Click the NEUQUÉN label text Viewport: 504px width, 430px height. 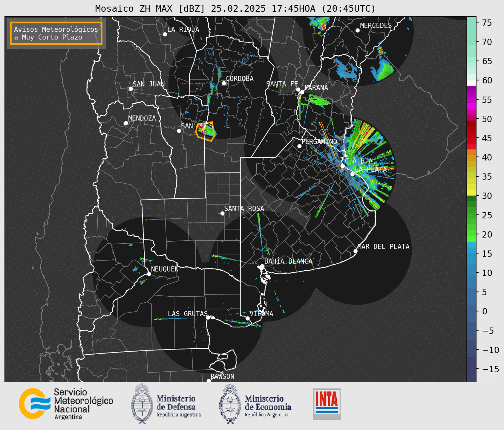165,269
